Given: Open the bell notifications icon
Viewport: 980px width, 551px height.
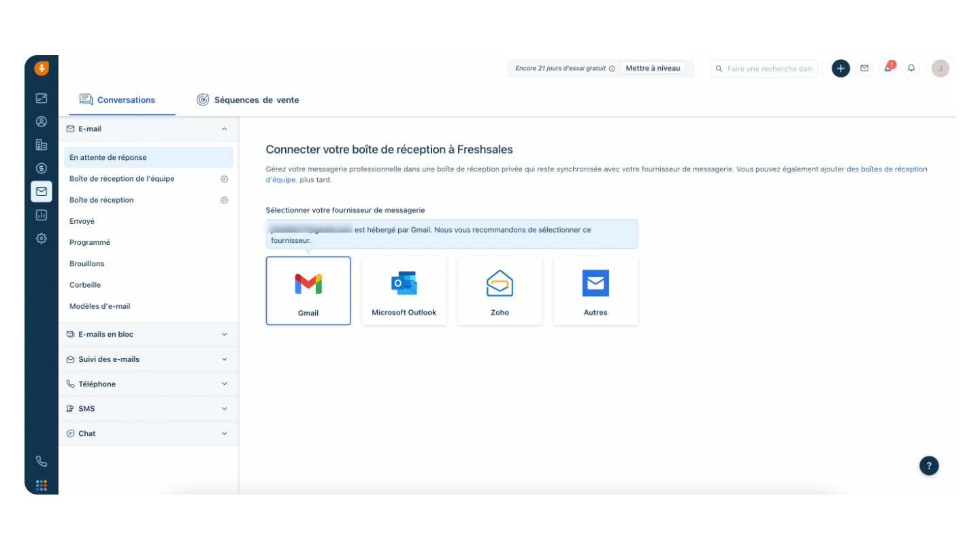Looking at the screenshot, I should pyautogui.click(x=911, y=68).
